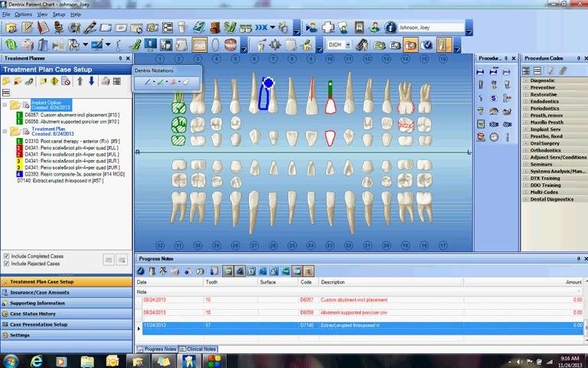Viewport: 588px width, 368px height.
Task: Click the office chair icon in top toolbar
Action: pyautogui.click(x=59, y=28)
